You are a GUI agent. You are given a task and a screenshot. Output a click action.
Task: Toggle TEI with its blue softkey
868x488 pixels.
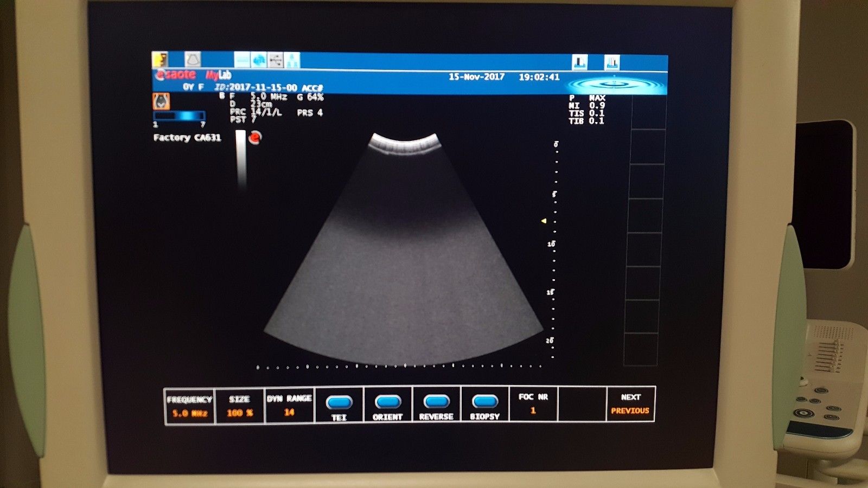pos(339,403)
